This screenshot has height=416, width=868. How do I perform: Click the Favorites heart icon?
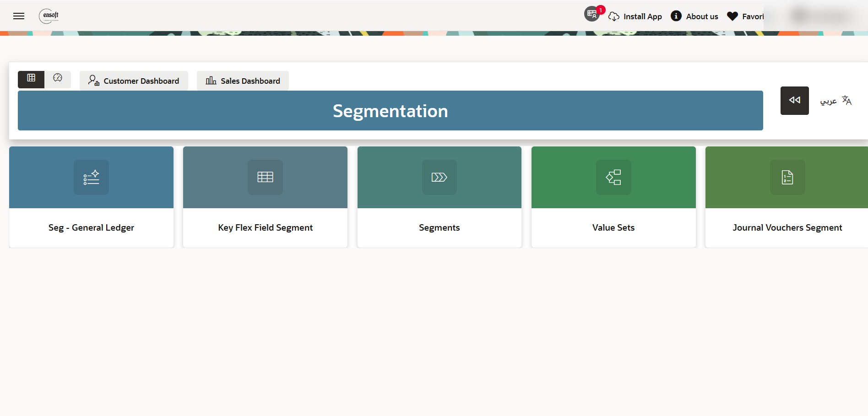732,16
